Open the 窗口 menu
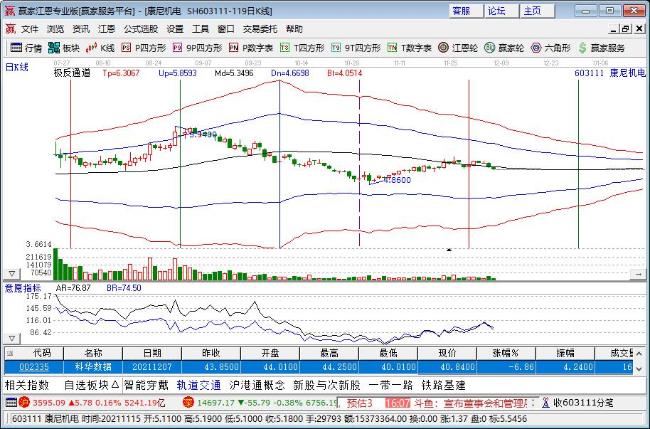The image size is (650, 429). [226, 29]
